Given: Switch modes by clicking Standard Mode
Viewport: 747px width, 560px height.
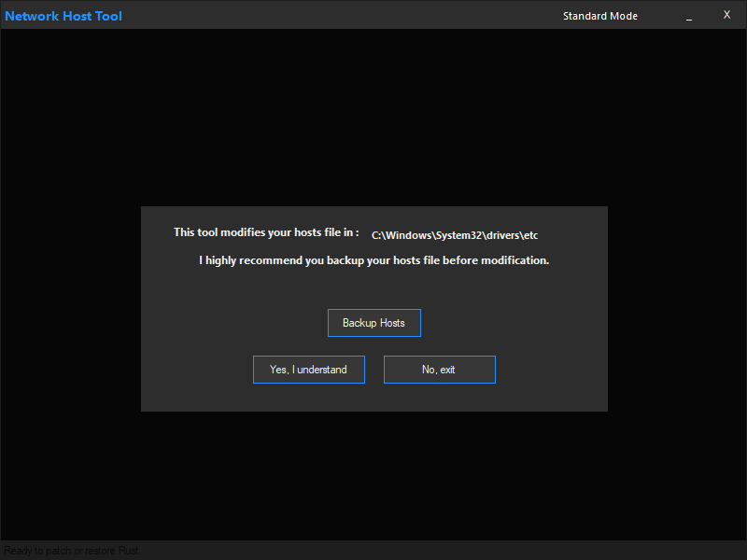Looking at the screenshot, I should [599, 15].
